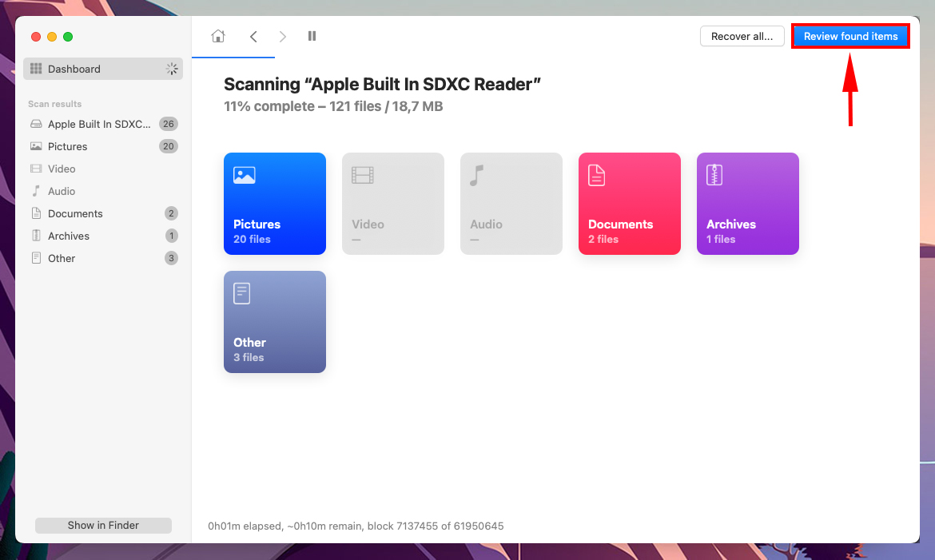Select Apple Built In SDXC sidebar item
Viewport: 935px width, 560px height.
click(x=103, y=124)
